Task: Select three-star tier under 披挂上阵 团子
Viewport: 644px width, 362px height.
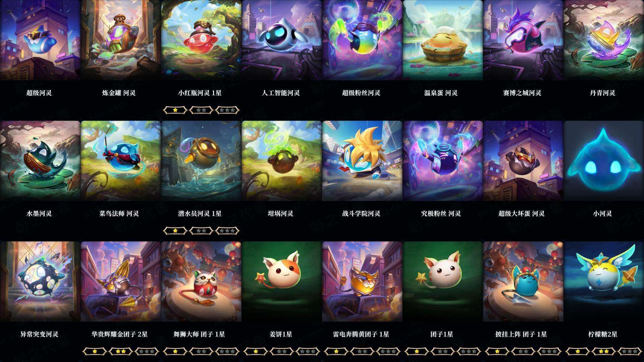Action: pyautogui.click(x=549, y=351)
